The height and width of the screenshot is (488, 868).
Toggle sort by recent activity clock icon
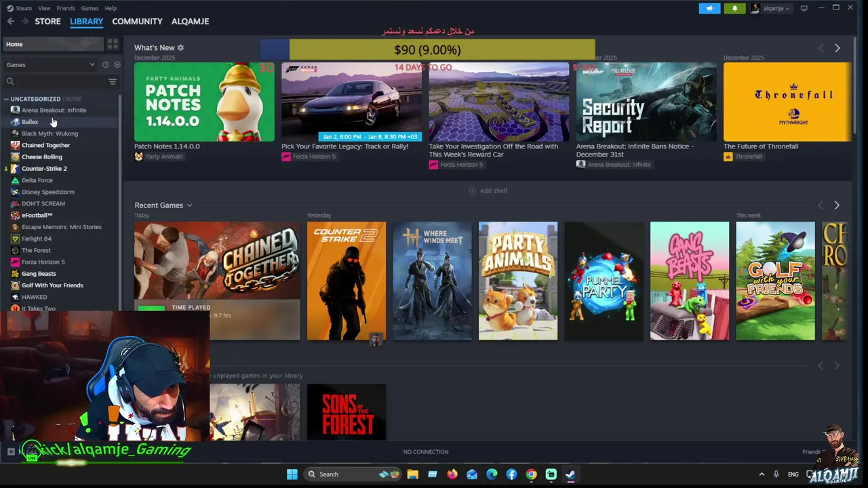pyautogui.click(x=105, y=64)
